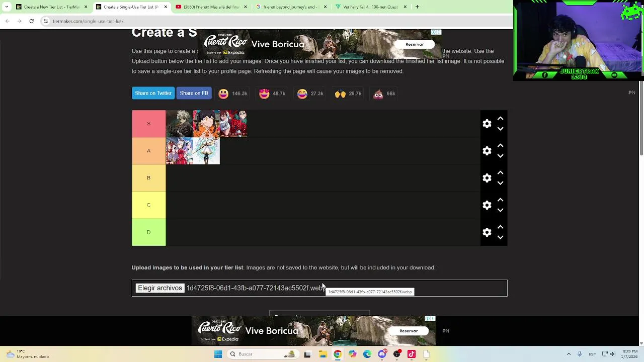Reload the page in browser toolbar
The image size is (644, 362).
click(x=31, y=21)
